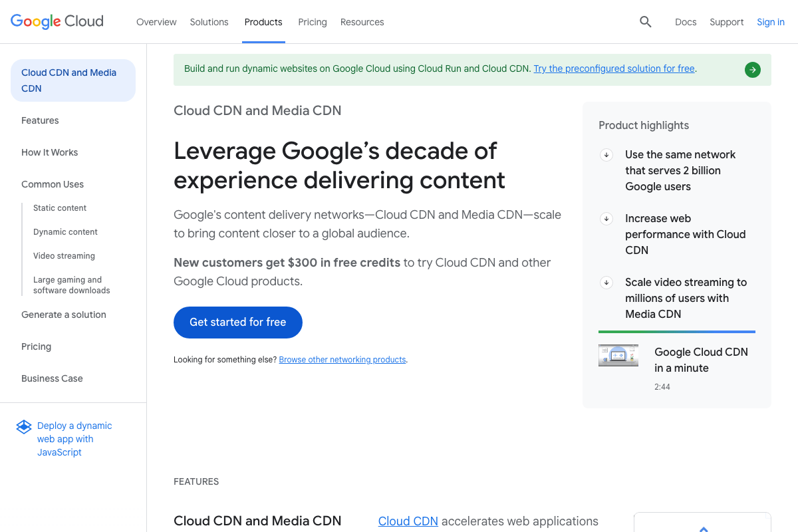Image resolution: width=798 pixels, height=532 pixels.
Task: Click 'Increase web performance with Cloud CDN' highlight
Action: click(x=686, y=235)
